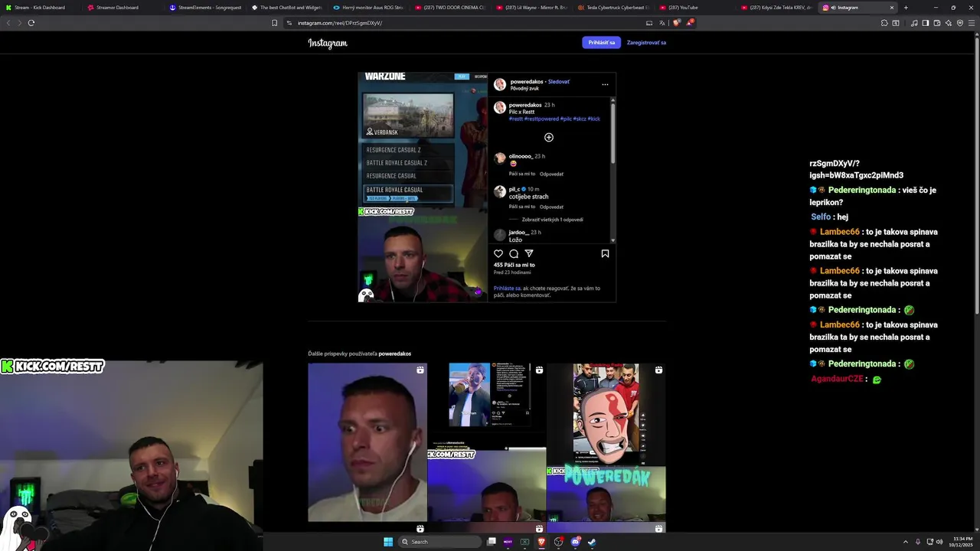This screenshot has width=980, height=551.
Task: Switch to Tesla Cybertruck Cyberbeast tab
Action: 614,8
